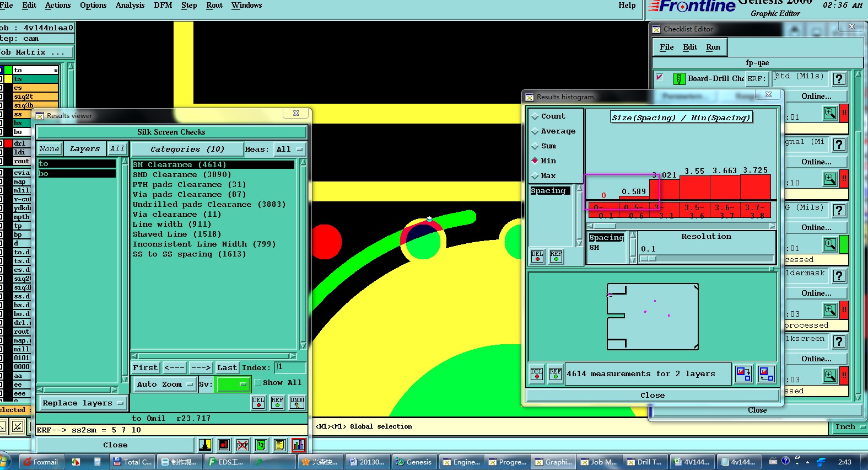
Task: Click REF icon below Show All
Action: [277, 403]
